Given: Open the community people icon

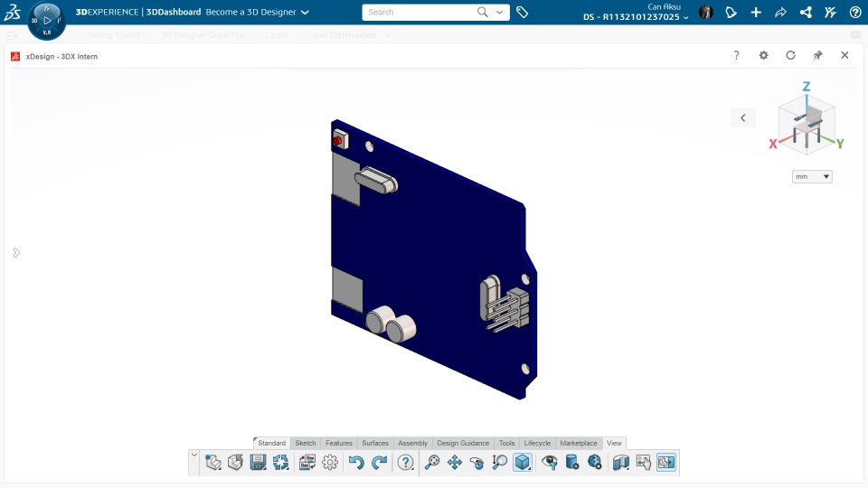Looking at the screenshot, I should pyautogui.click(x=830, y=12).
